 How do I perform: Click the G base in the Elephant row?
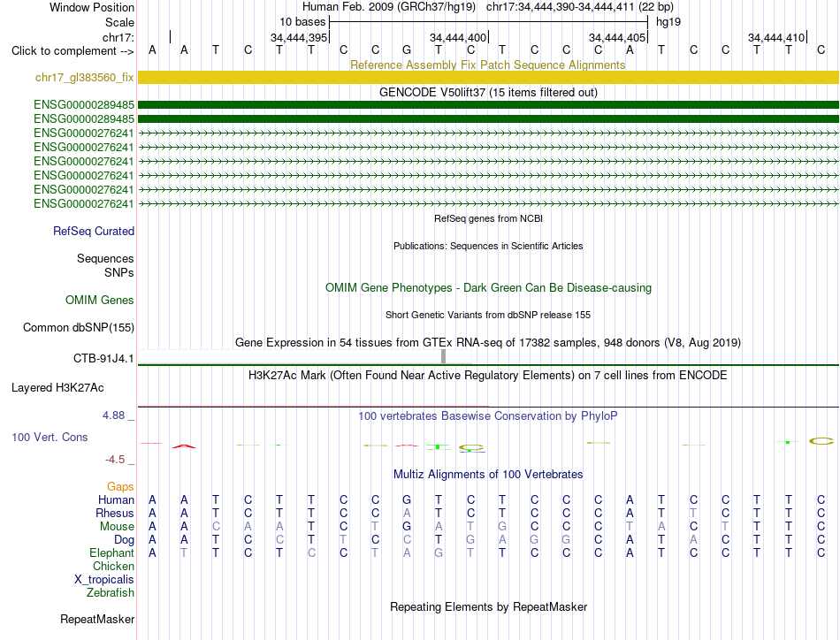point(439,552)
